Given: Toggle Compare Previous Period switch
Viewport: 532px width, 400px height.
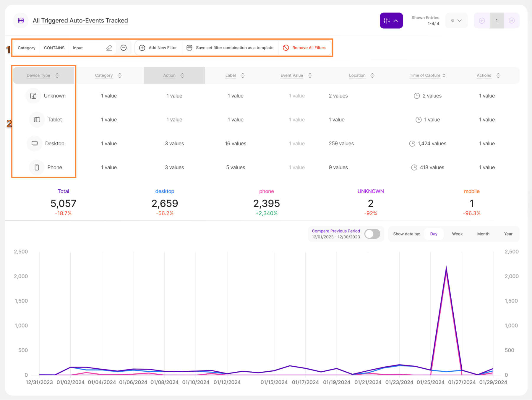Looking at the screenshot, I should pyautogui.click(x=372, y=234).
